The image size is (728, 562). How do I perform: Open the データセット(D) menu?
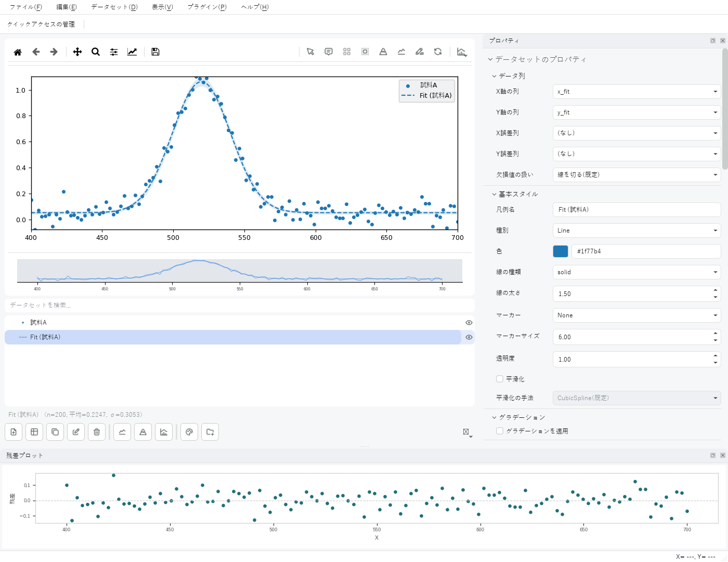tap(114, 7)
